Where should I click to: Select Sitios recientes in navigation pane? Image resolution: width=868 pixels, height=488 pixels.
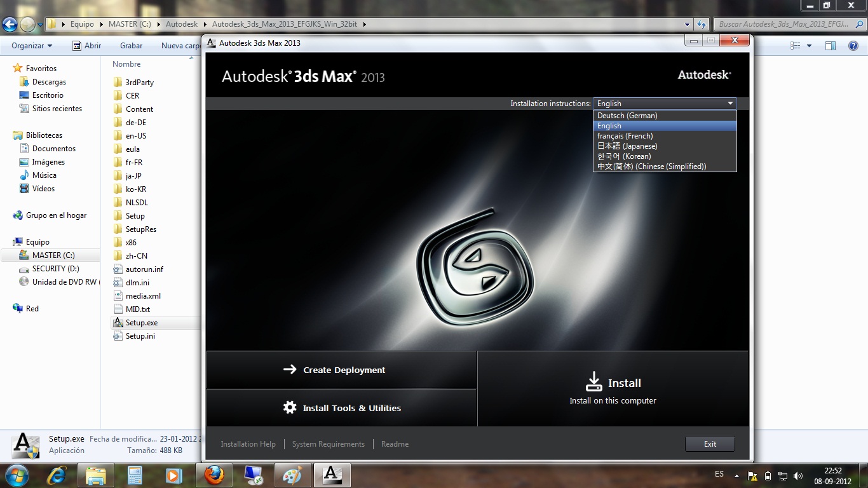tap(57, 109)
